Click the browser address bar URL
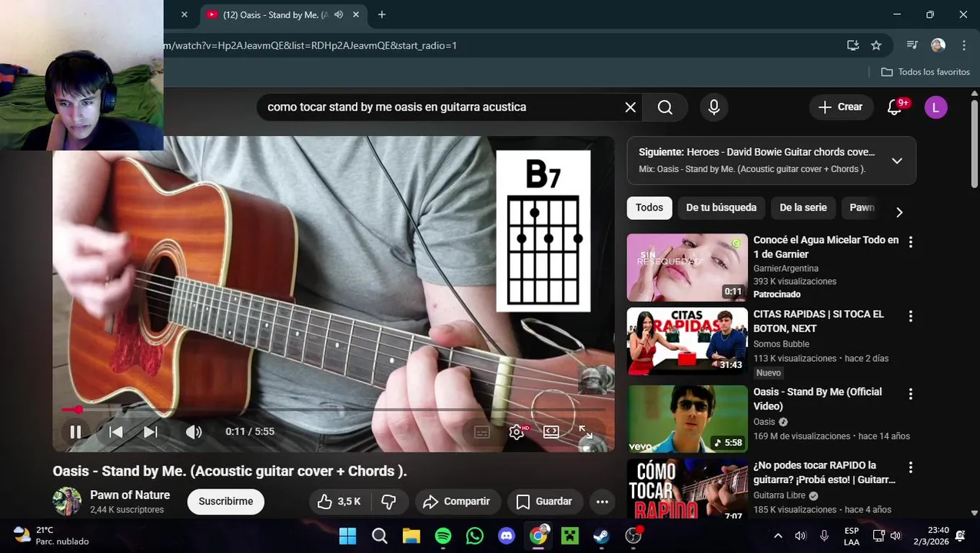 coord(311,45)
